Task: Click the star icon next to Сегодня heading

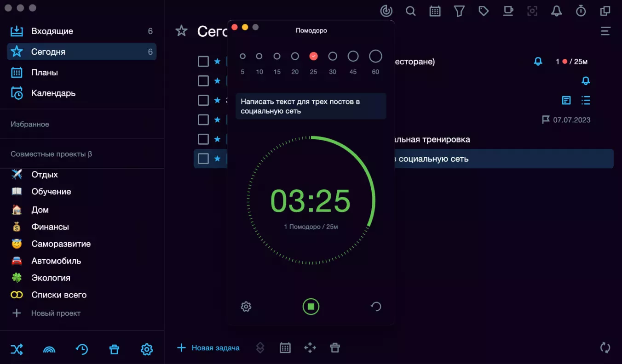Action: coord(182,31)
